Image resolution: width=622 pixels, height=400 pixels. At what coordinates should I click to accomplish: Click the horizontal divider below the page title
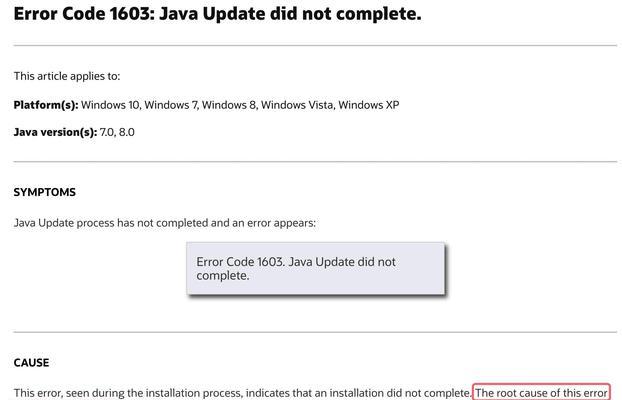point(315,46)
